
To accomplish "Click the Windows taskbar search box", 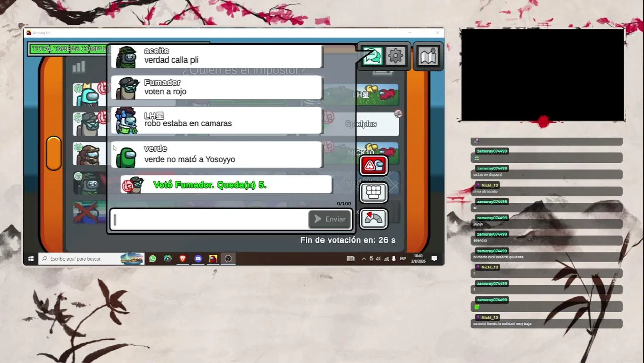I will pyautogui.click(x=92, y=259).
